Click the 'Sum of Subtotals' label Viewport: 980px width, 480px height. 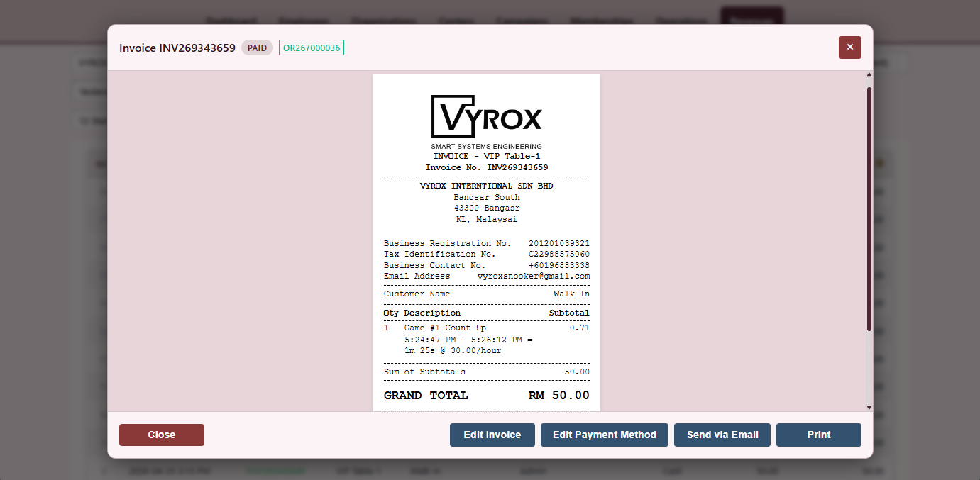coord(424,372)
